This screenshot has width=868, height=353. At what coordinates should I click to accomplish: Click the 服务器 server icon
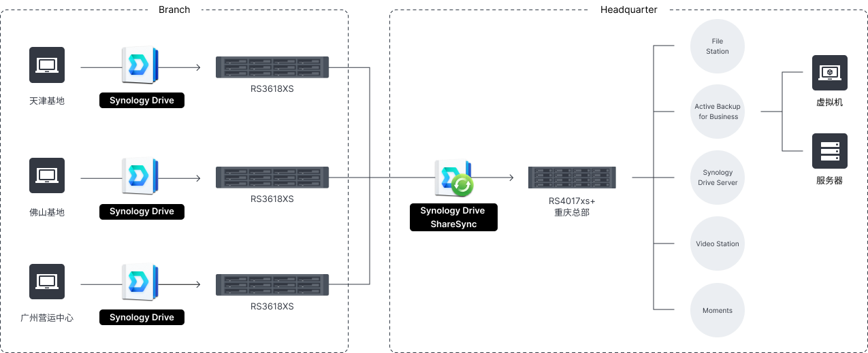coord(830,151)
